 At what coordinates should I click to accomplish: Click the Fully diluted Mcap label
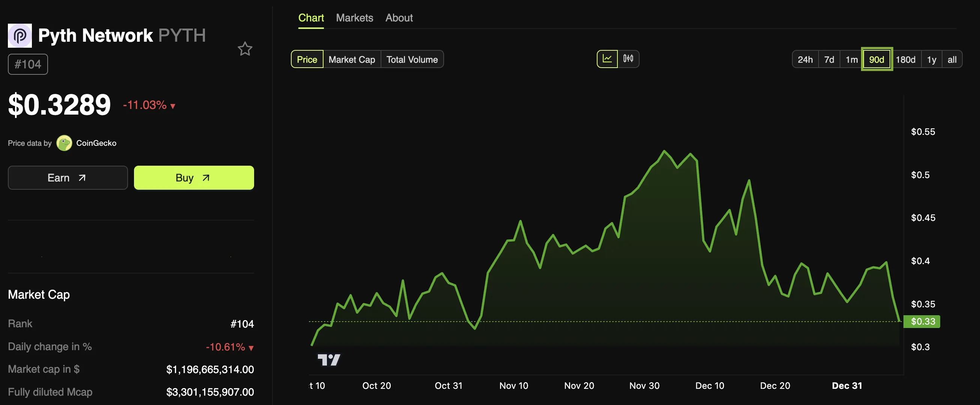(50, 392)
